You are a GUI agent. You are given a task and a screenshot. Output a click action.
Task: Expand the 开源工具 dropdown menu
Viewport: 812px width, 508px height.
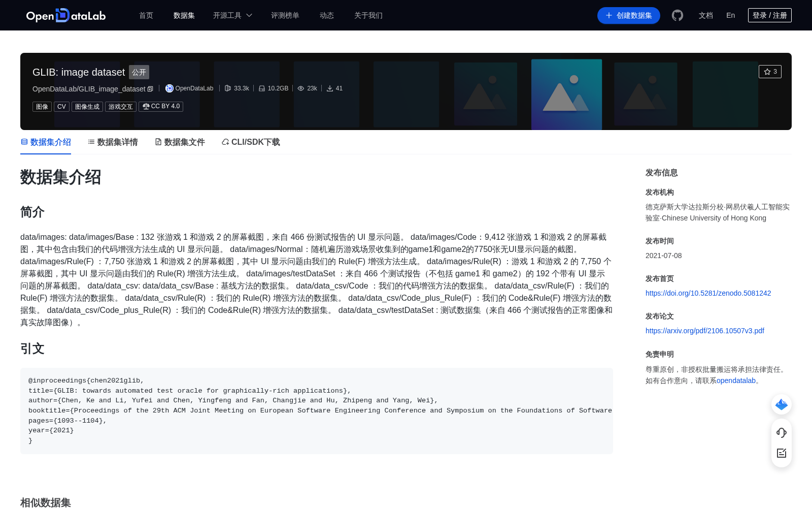click(232, 15)
